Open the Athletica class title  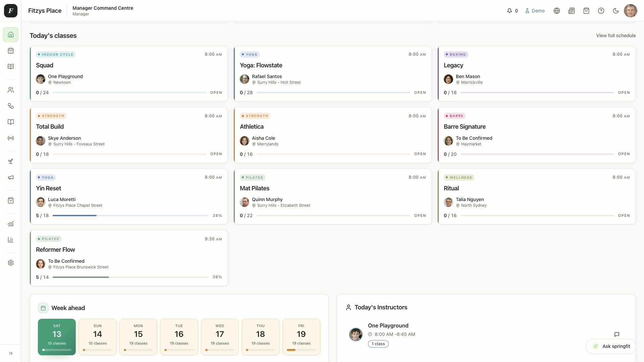(252, 127)
